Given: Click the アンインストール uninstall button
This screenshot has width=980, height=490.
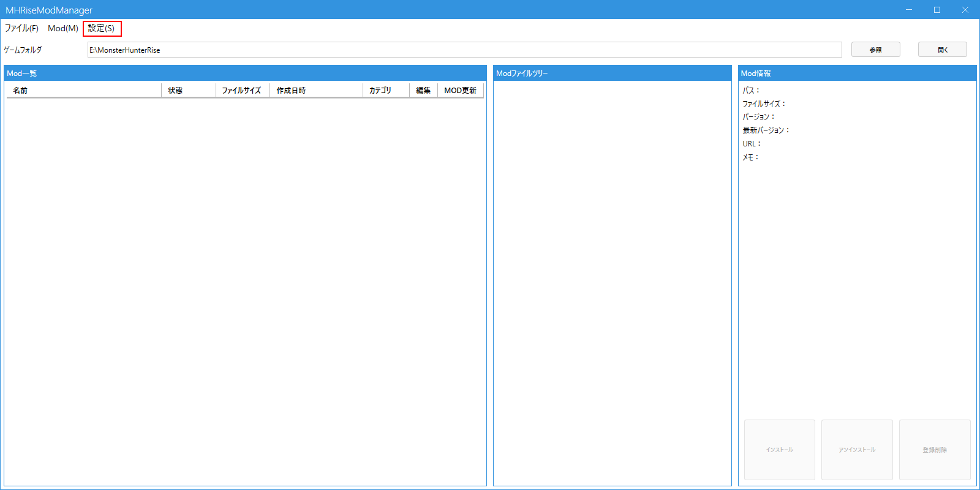Looking at the screenshot, I should [857, 450].
